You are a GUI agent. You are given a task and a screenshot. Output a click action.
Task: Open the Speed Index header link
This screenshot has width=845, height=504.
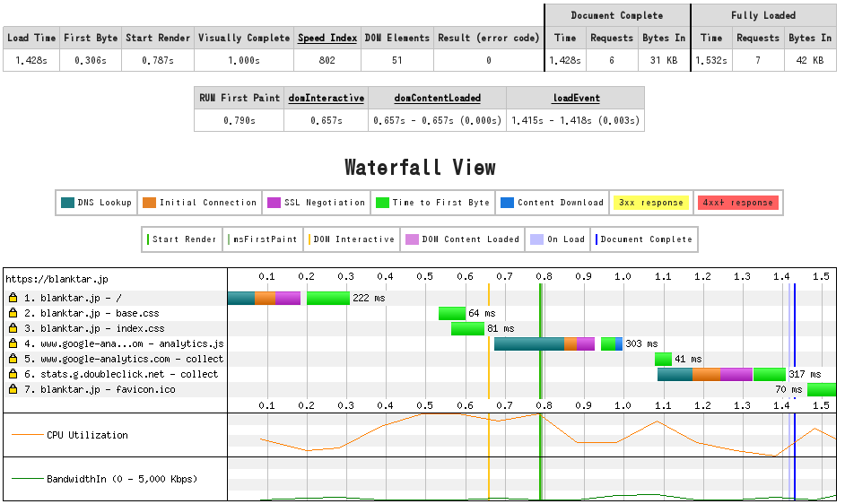click(x=327, y=38)
